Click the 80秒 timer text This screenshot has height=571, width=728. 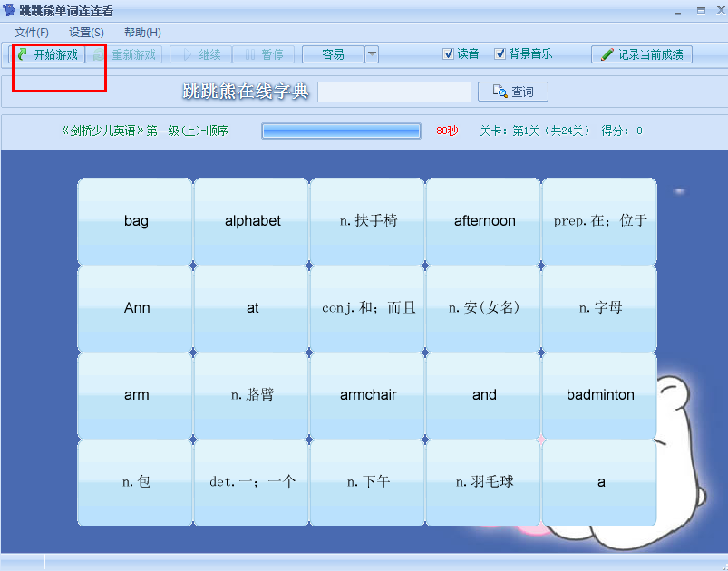[x=447, y=131]
